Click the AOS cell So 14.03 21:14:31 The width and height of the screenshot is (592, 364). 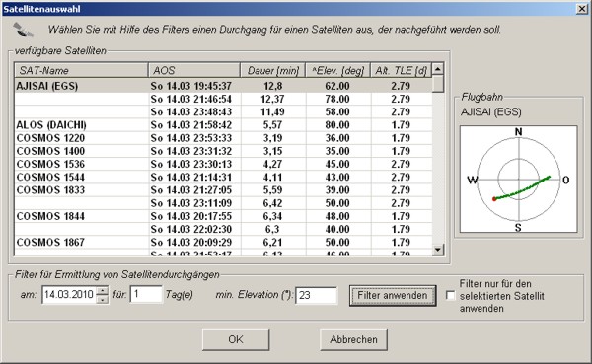pos(191,178)
